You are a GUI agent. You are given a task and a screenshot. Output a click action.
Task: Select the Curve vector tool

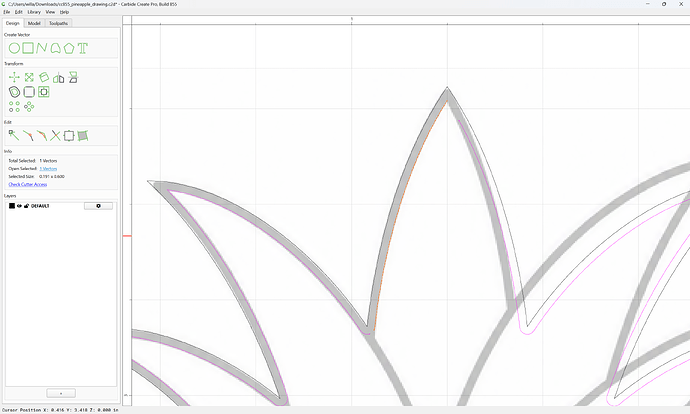pos(55,48)
